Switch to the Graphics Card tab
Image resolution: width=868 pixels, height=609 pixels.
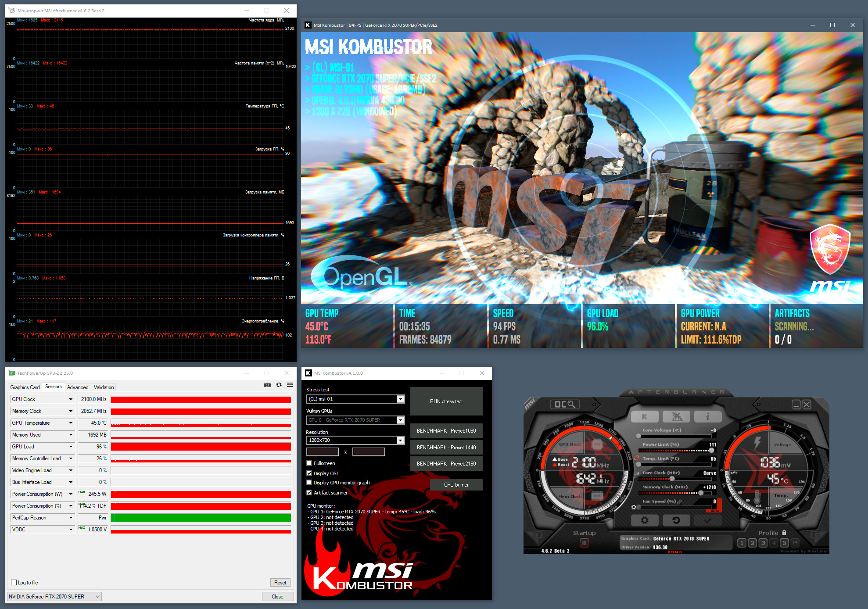(x=25, y=387)
